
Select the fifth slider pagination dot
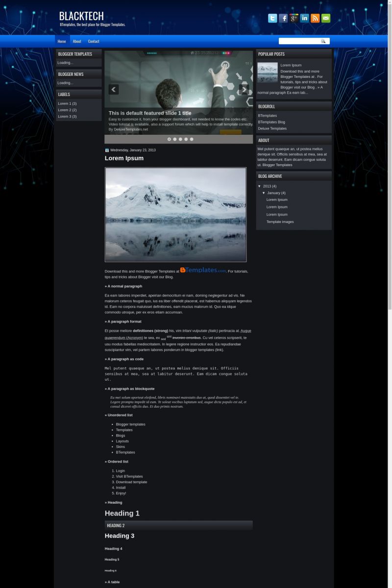click(192, 139)
